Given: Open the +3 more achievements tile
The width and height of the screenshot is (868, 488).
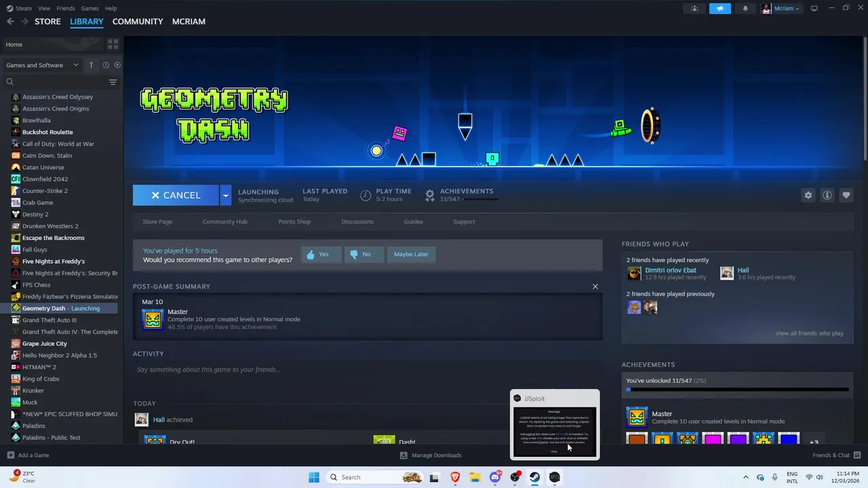Looking at the screenshot, I should point(814,442).
